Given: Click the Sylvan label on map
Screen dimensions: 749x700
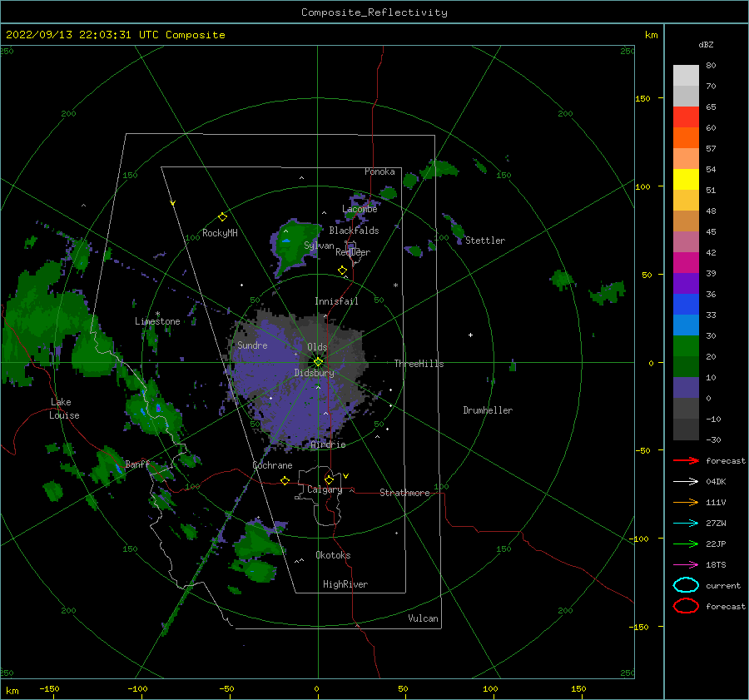Looking at the screenshot, I should pos(319,246).
